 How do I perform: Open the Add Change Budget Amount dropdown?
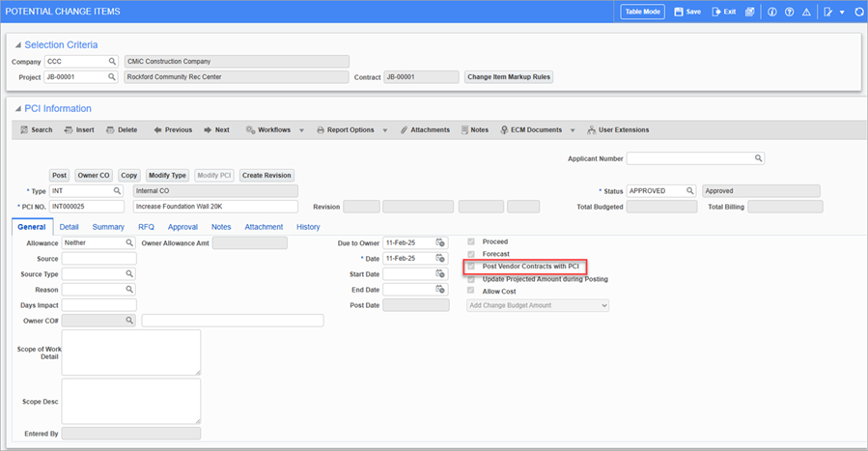coord(538,305)
